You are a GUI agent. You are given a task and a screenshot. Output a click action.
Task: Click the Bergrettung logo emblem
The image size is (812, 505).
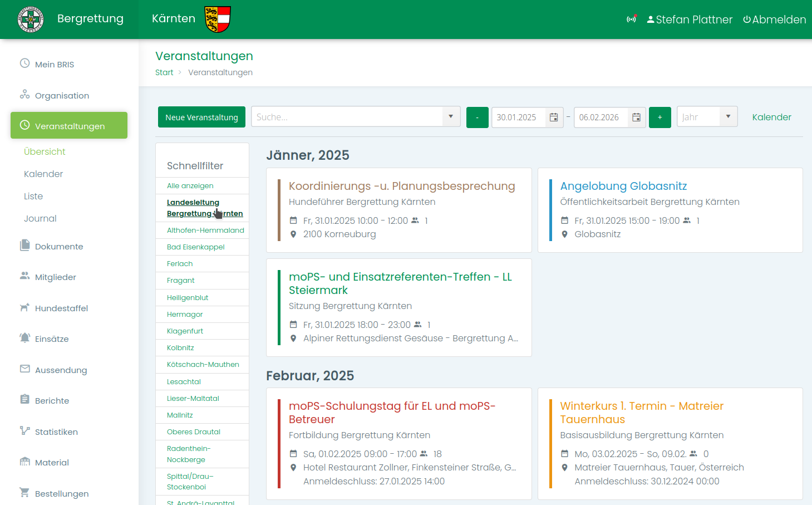click(x=31, y=19)
